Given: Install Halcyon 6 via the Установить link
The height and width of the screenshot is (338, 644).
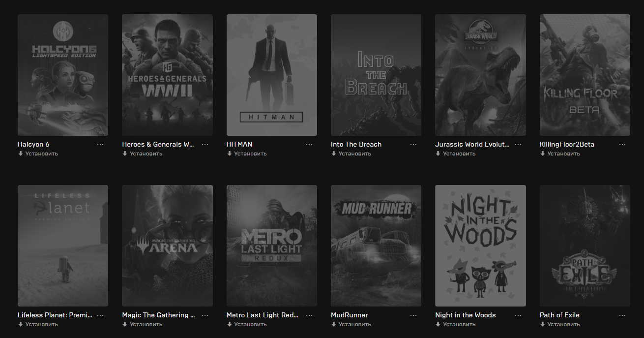Looking at the screenshot, I should [x=38, y=154].
